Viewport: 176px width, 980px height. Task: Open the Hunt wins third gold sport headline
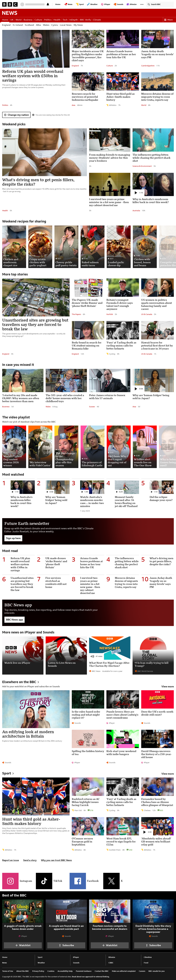point(31,821)
